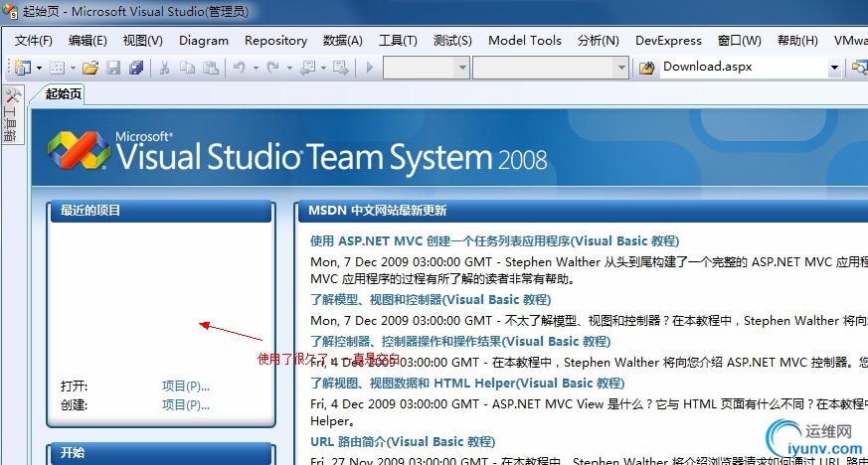Open the Diagram menu
The height and width of the screenshot is (465, 868).
tap(204, 41)
